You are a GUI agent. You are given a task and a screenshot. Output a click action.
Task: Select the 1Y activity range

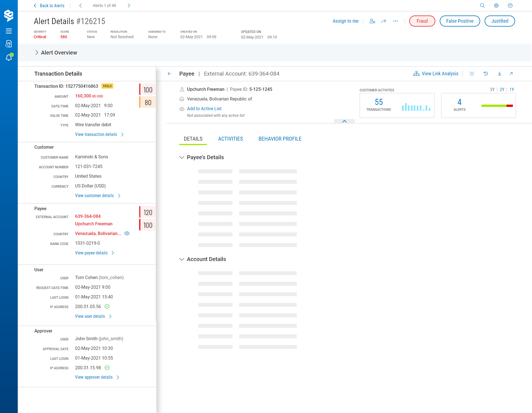[x=511, y=89]
